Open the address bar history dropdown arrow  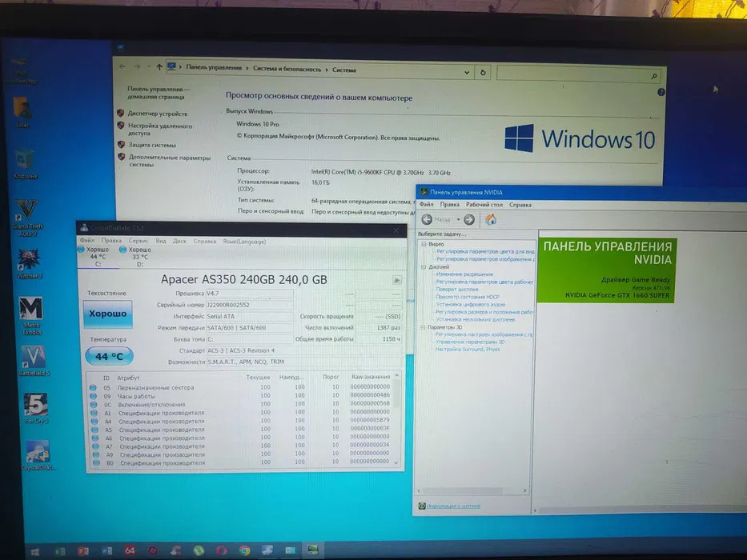point(467,72)
